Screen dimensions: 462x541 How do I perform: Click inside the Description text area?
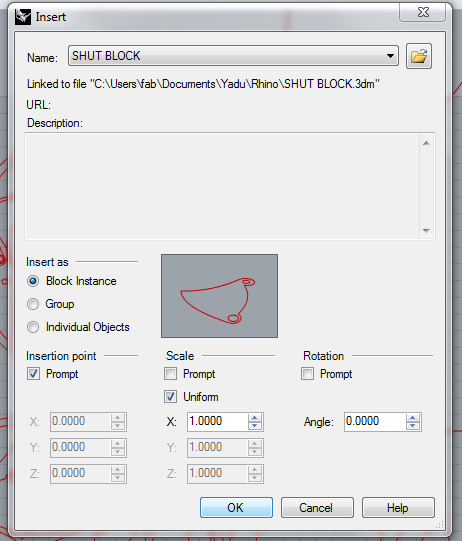coord(222,186)
